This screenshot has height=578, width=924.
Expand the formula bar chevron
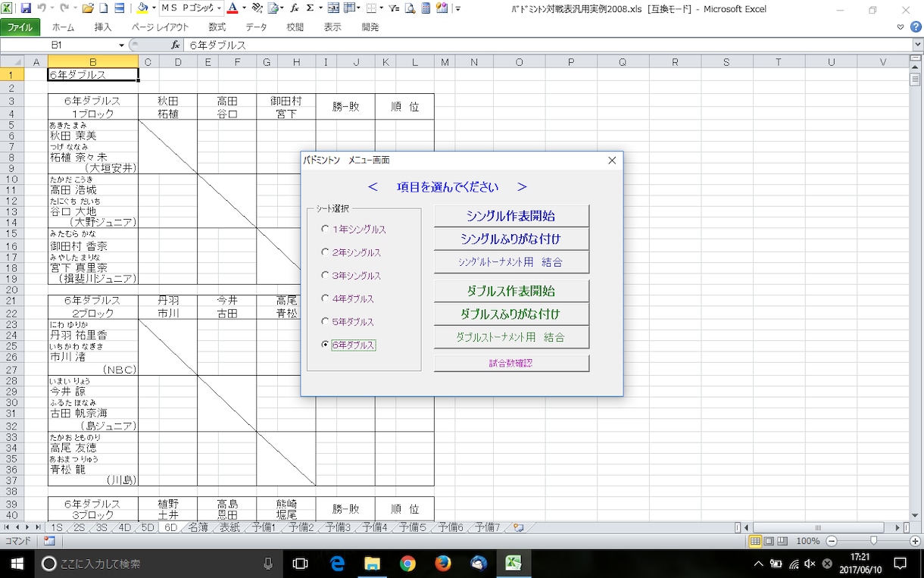click(916, 45)
